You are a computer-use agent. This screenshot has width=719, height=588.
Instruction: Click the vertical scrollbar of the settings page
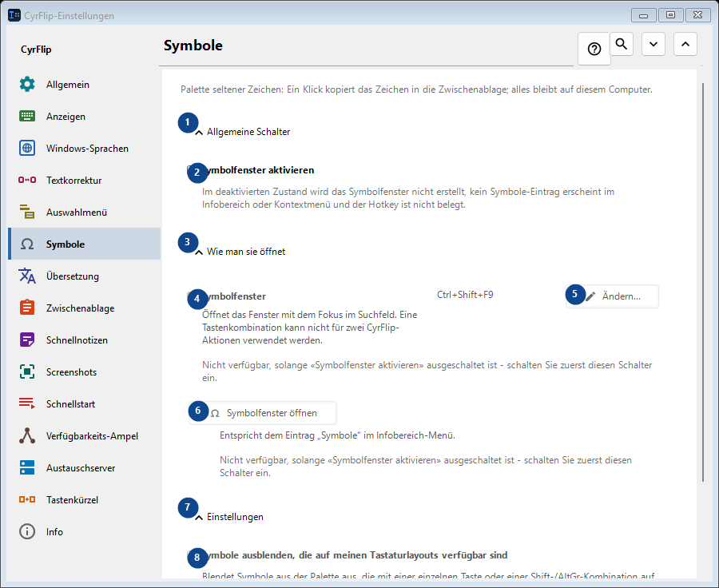coord(703,282)
